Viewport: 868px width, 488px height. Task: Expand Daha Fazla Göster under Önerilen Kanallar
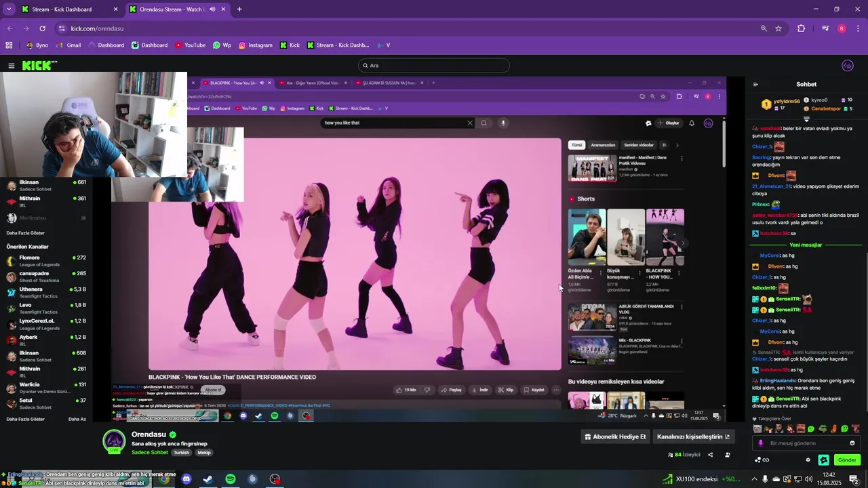[x=25, y=419]
